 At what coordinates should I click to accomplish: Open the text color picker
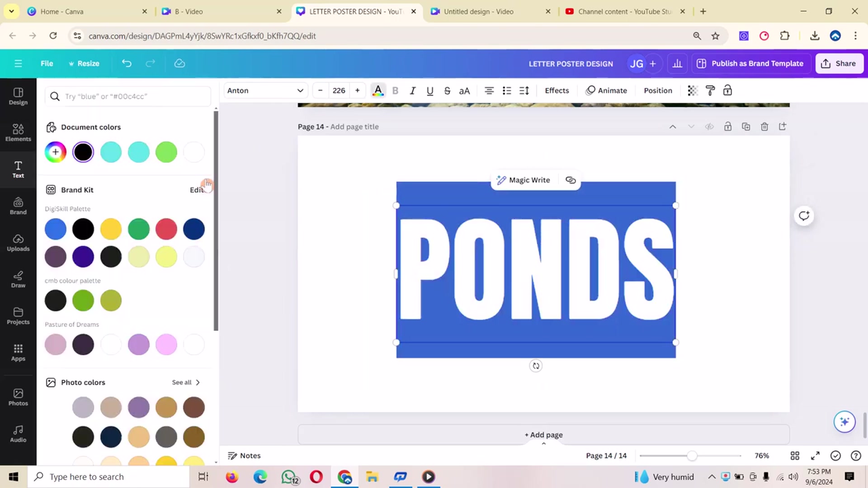click(x=378, y=90)
